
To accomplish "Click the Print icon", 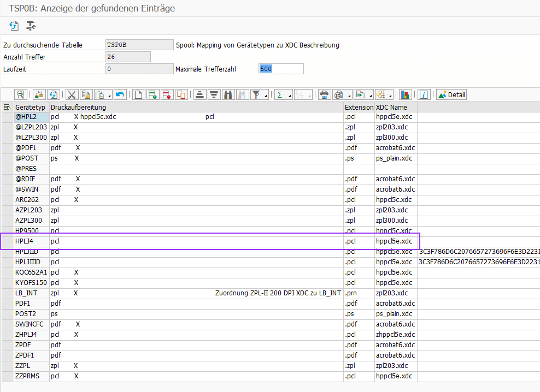I will [324, 94].
